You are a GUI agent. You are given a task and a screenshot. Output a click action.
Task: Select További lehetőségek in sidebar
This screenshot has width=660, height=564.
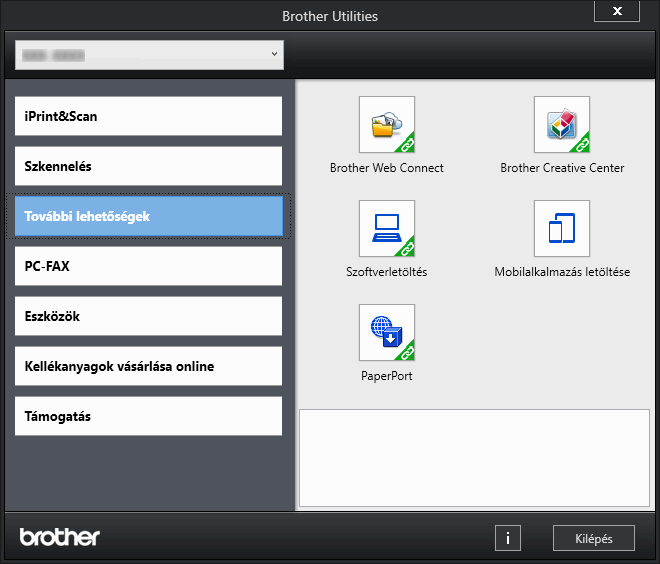(x=149, y=216)
